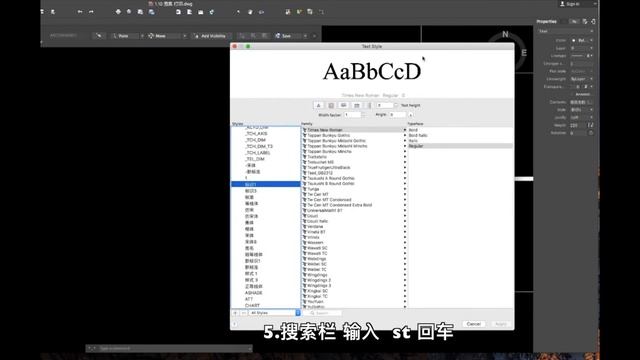Click the undo arrow in the top toolbar

coord(80,12)
